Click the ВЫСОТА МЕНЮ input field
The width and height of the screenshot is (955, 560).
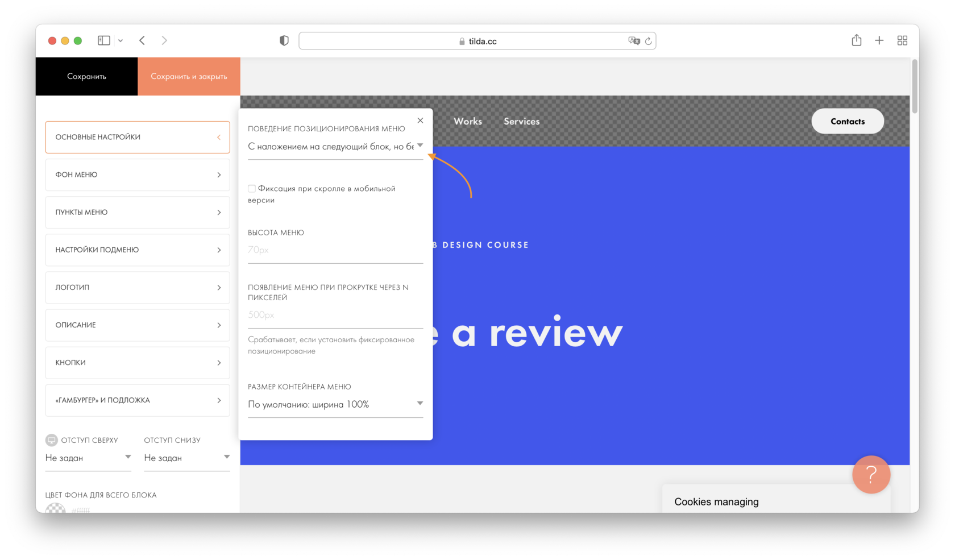pyautogui.click(x=335, y=250)
